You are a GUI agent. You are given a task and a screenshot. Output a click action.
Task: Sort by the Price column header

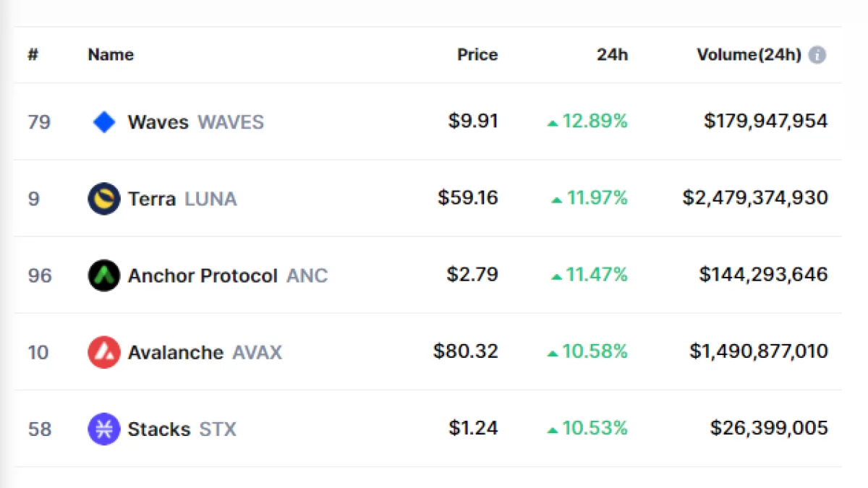click(477, 55)
